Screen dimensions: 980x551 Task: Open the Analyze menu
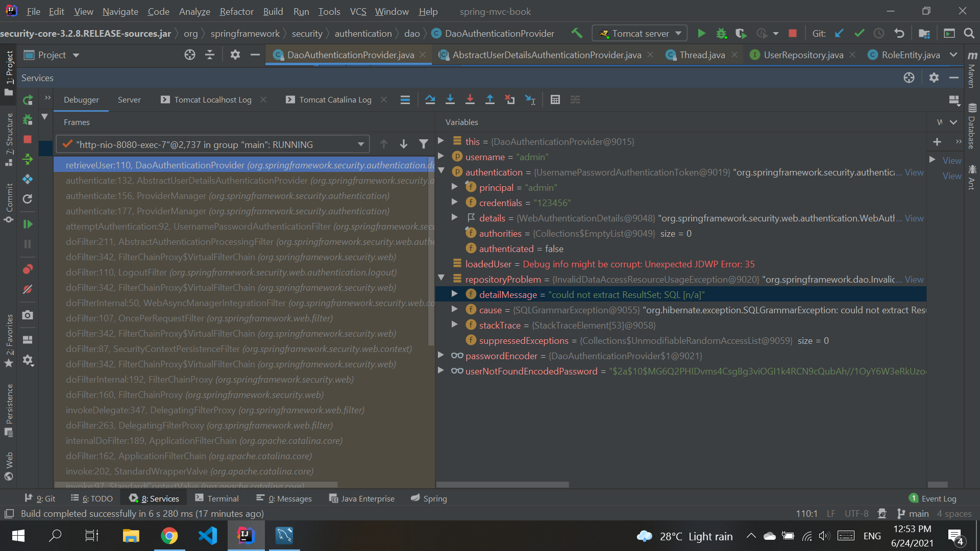pyautogui.click(x=194, y=11)
